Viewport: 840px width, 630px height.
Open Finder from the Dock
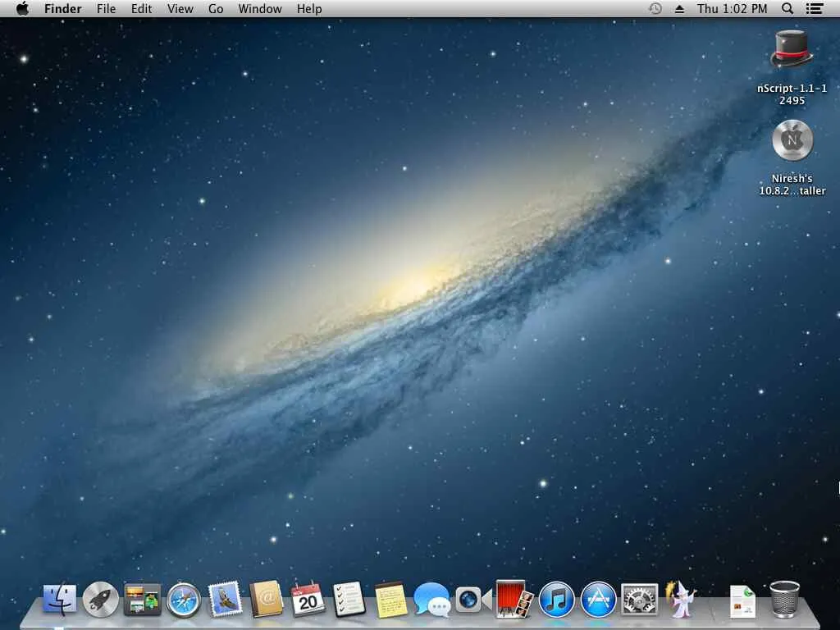coord(59,599)
